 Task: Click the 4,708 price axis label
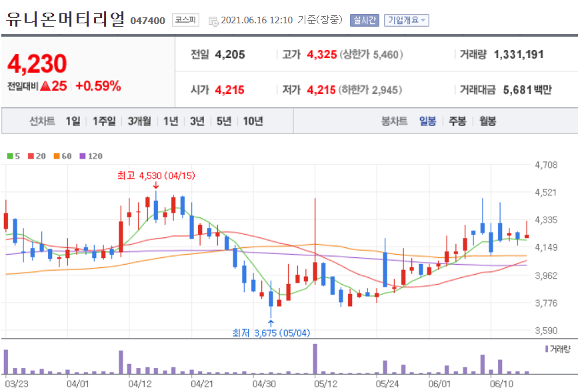[x=546, y=165]
